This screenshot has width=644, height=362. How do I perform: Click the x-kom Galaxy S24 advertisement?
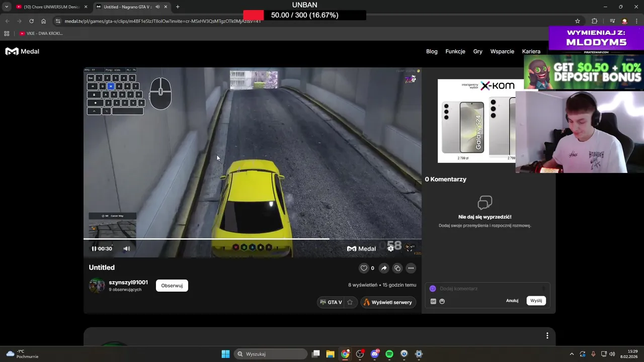tap(476, 121)
